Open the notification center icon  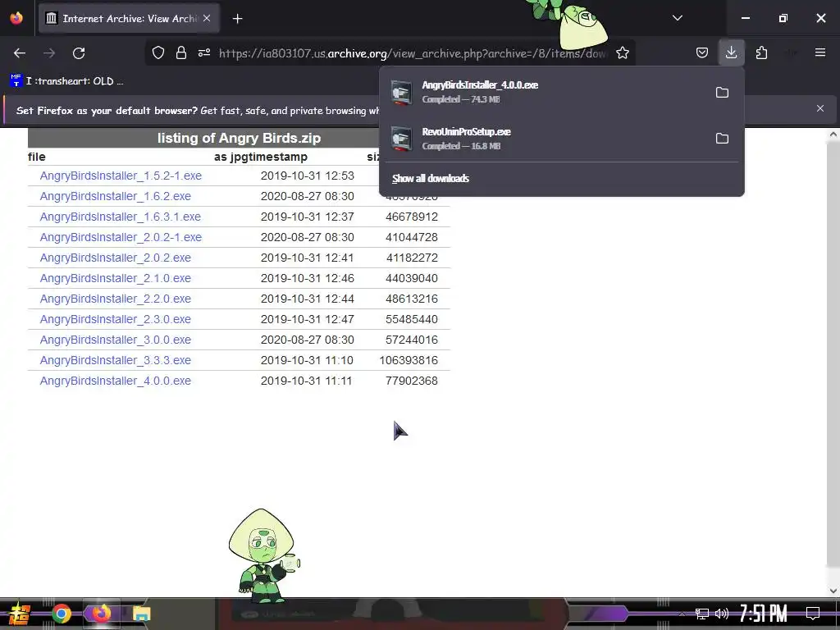813,614
